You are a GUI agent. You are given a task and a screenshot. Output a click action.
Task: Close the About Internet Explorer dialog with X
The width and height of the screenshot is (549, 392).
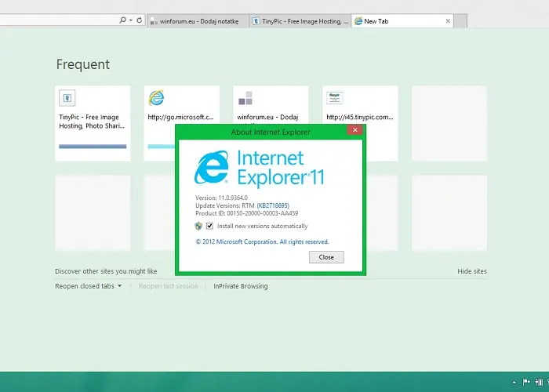click(355, 130)
